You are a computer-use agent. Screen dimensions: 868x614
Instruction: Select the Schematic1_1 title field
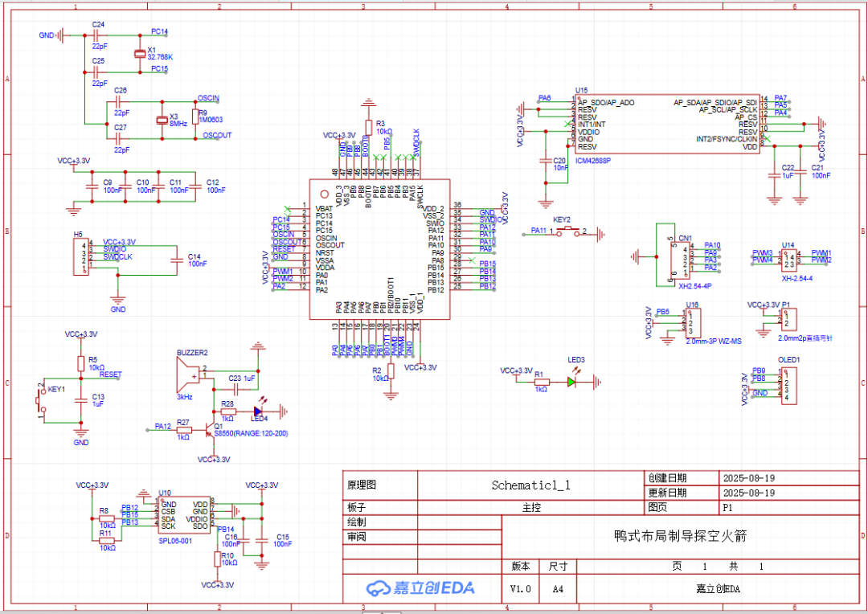click(x=530, y=485)
